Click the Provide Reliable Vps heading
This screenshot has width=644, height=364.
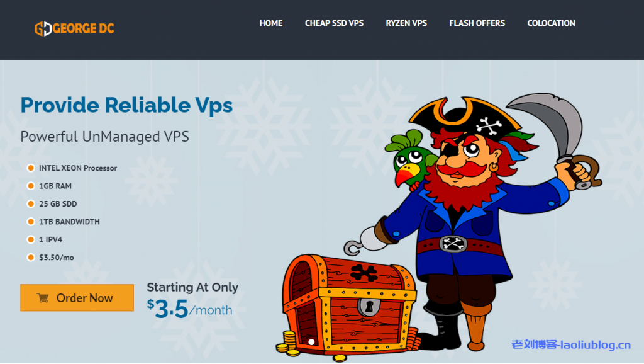pyautogui.click(x=126, y=105)
